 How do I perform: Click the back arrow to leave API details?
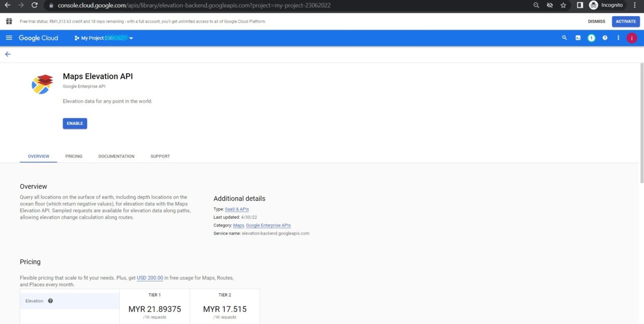point(7,54)
